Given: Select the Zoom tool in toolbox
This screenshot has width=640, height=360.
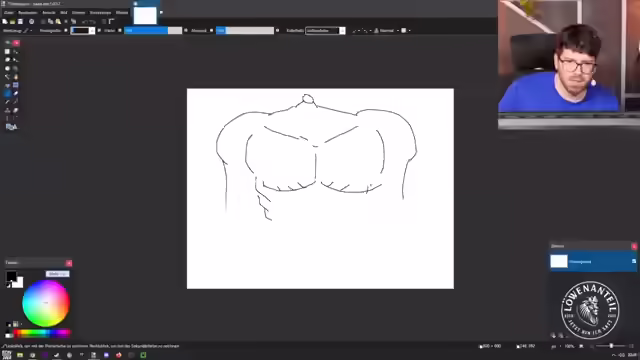Looking at the screenshot, I should point(16,68).
